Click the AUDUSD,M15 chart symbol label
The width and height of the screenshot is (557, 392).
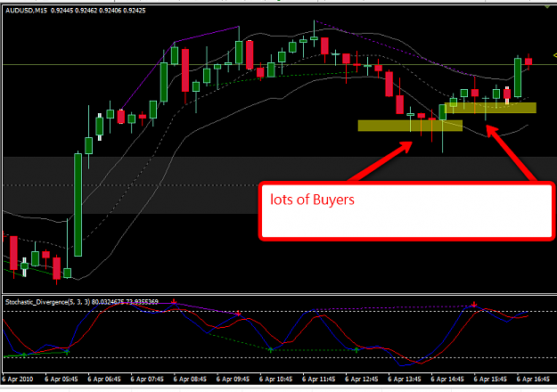click(x=26, y=11)
